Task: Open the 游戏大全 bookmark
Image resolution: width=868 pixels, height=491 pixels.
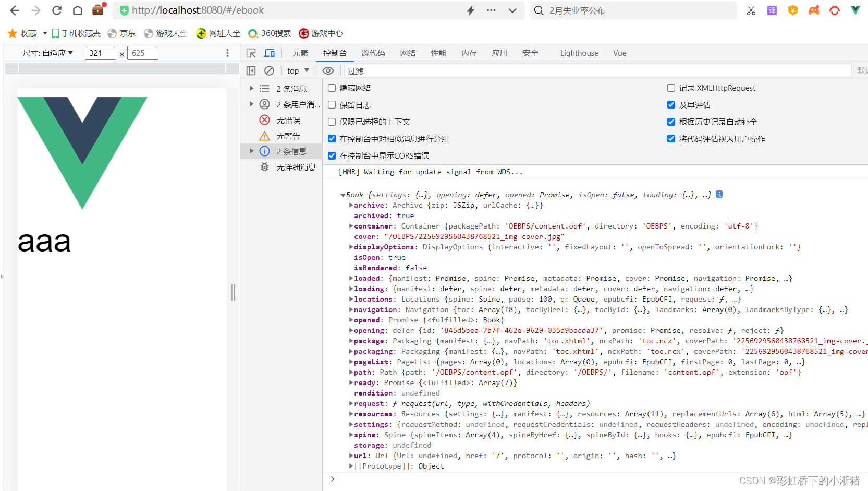Action: [x=165, y=33]
